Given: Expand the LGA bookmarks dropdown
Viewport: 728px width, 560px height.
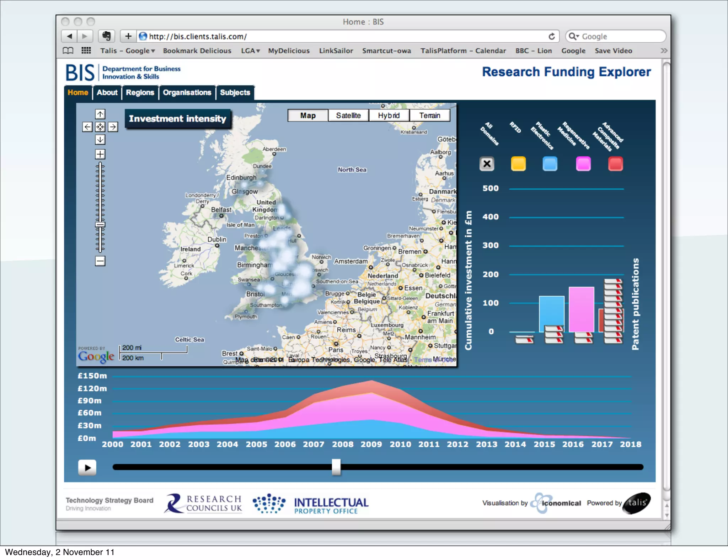Looking at the screenshot, I should [251, 51].
